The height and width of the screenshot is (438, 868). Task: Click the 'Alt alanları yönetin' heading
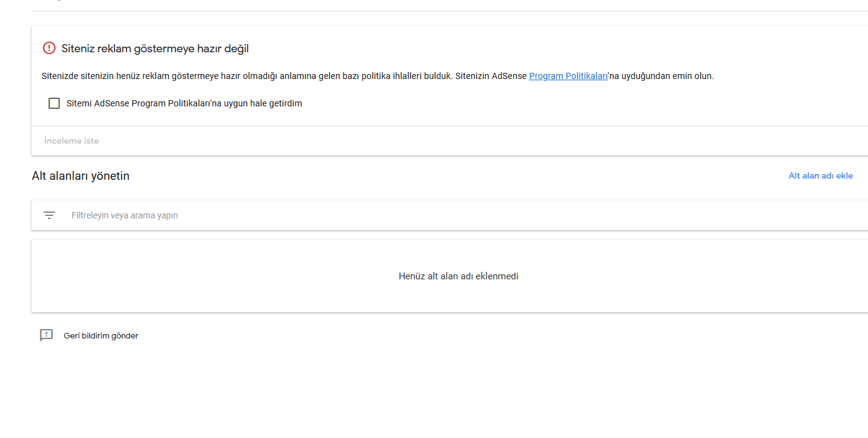81,176
